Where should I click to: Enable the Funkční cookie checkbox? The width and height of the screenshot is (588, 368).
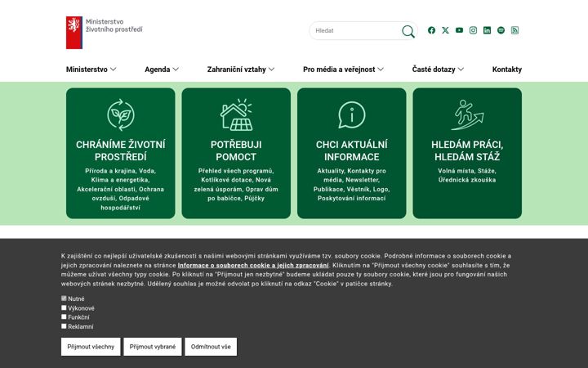64,317
